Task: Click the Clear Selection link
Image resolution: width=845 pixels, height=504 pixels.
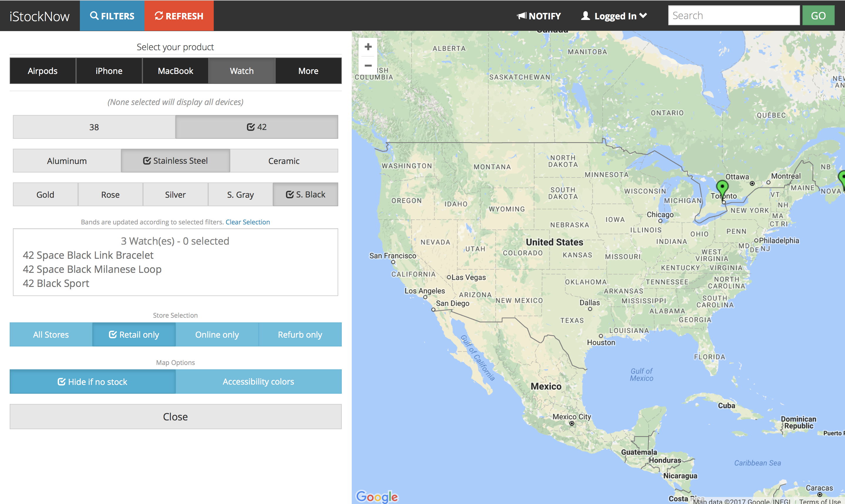Action: pyautogui.click(x=248, y=222)
